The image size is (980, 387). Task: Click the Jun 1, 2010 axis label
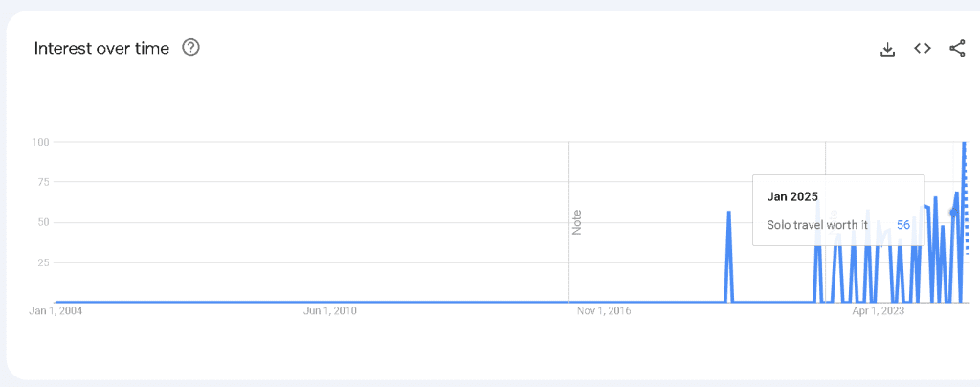pos(329,310)
